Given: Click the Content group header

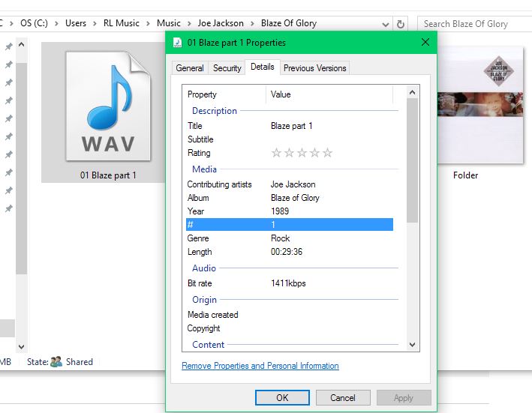Looking at the screenshot, I should click(208, 345).
